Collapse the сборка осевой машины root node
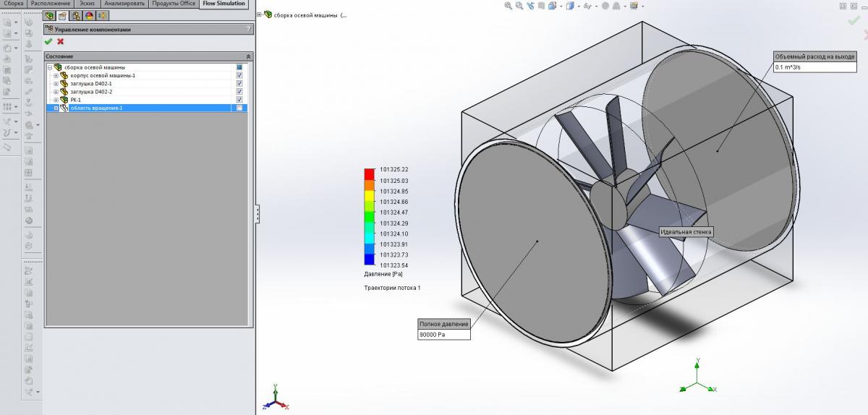The image size is (868, 415). pyautogui.click(x=49, y=67)
